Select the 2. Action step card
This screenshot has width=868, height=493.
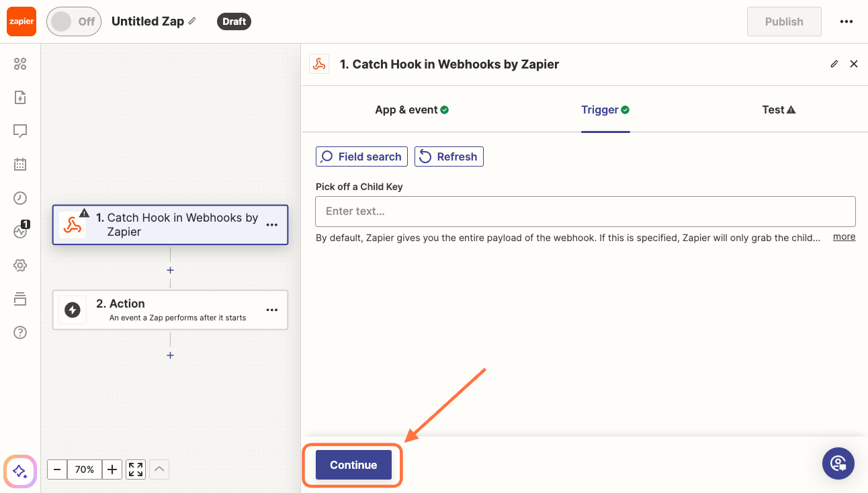[171, 310]
